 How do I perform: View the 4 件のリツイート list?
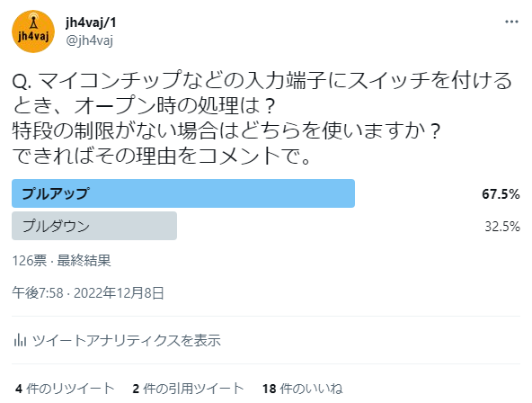65,389
